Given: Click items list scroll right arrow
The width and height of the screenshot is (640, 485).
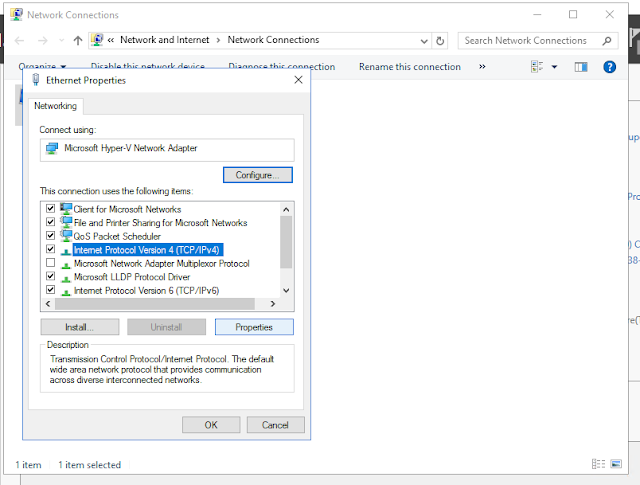Looking at the screenshot, I should click(273, 304).
